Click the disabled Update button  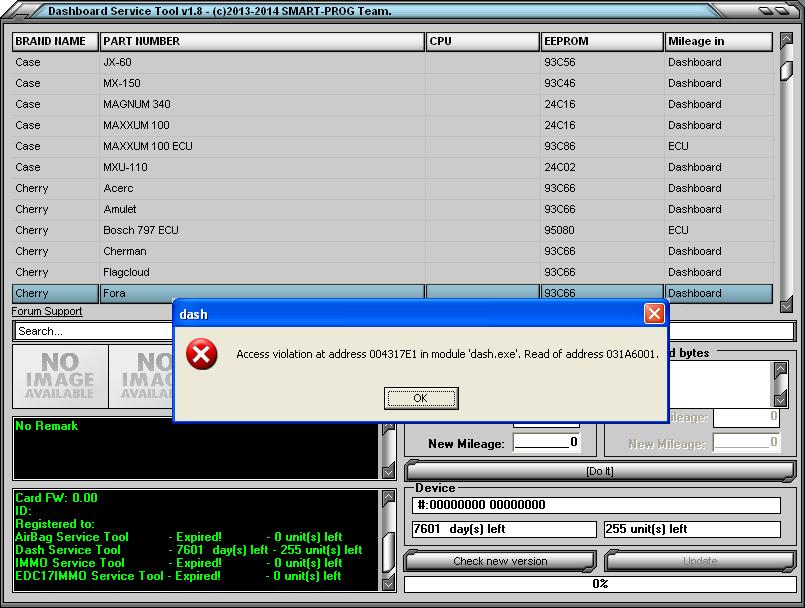pos(700,561)
